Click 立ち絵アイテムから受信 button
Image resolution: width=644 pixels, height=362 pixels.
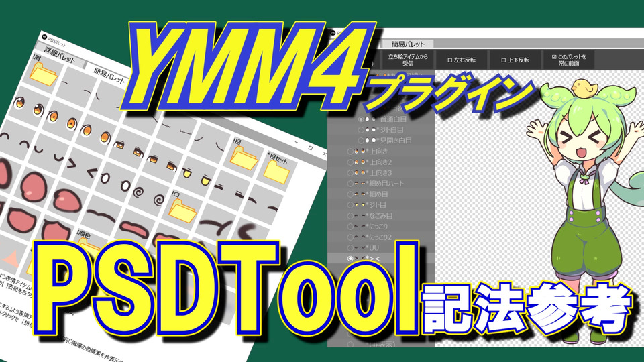click(408, 60)
